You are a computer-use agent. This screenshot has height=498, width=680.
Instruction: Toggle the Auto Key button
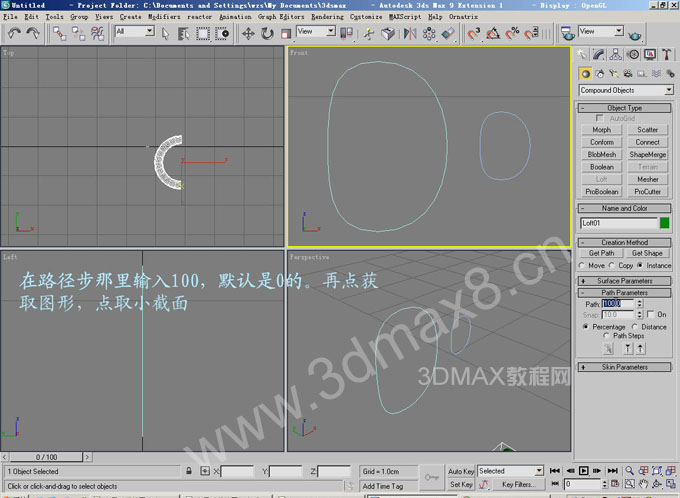tap(461, 471)
